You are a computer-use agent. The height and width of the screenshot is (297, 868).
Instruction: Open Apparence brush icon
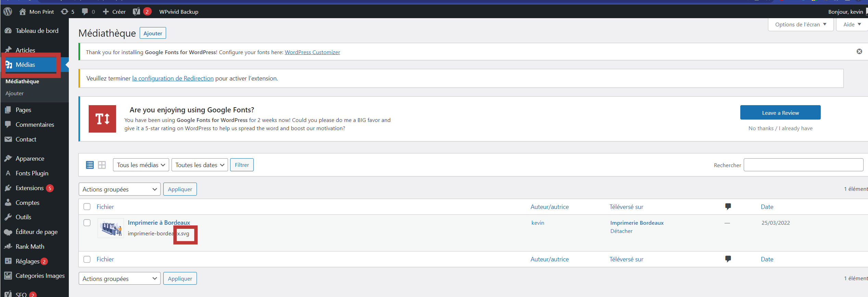coord(8,159)
